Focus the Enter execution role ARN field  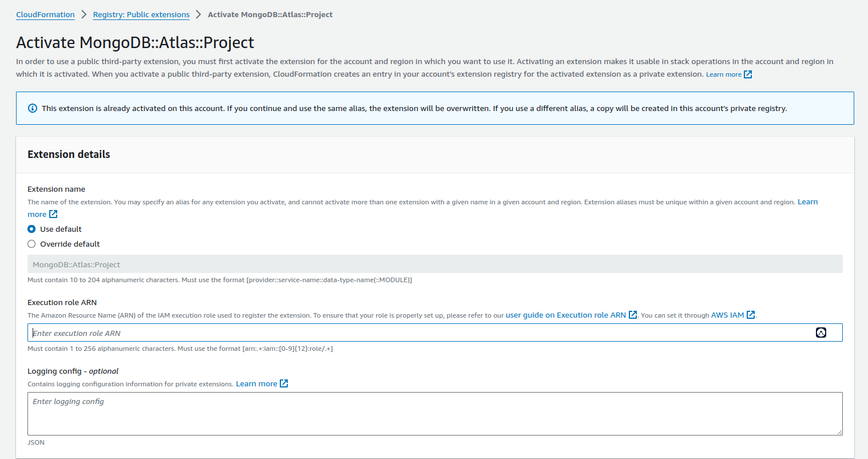435,333
